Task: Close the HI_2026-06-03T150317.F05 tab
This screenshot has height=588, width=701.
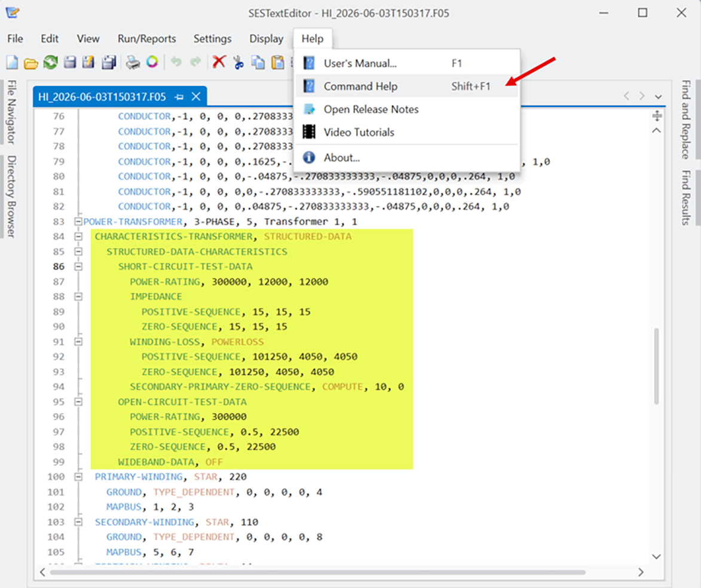Action: [196, 97]
